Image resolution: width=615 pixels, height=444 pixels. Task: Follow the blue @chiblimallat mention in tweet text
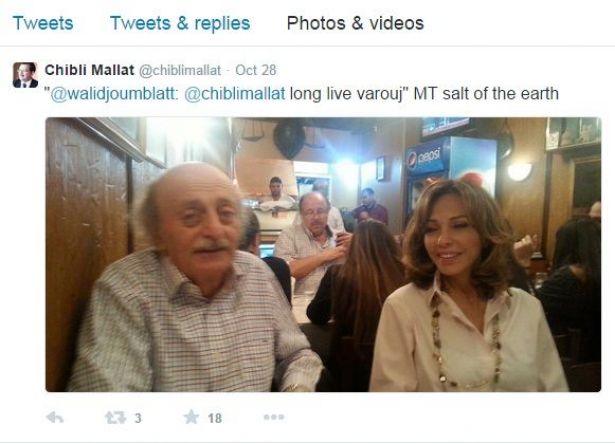[x=235, y=94]
